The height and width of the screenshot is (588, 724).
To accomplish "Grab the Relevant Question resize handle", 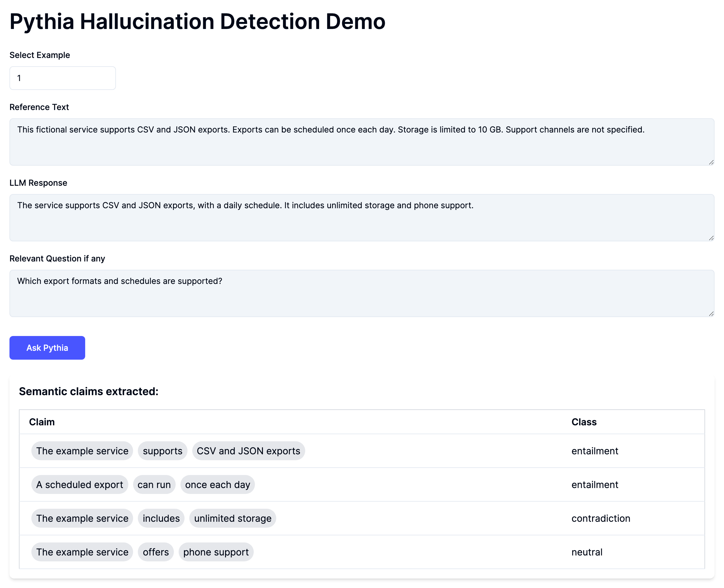I will click(x=711, y=314).
